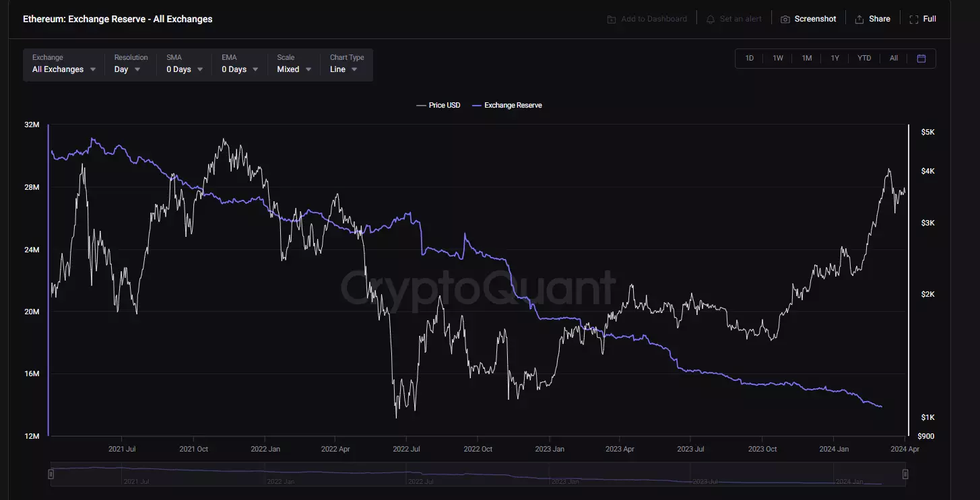This screenshot has height=500, width=980.
Task: Click the right handle of range slider
Action: (x=905, y=474)
